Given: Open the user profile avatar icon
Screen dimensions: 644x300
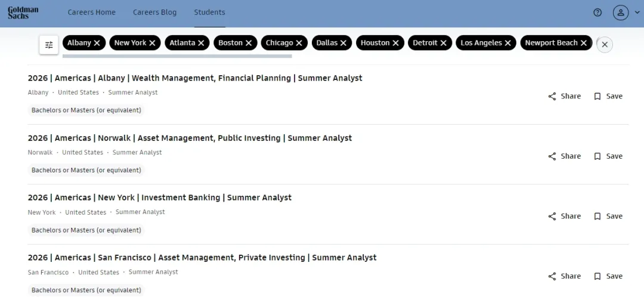Looking at the screenshot, I should point(621,13).
